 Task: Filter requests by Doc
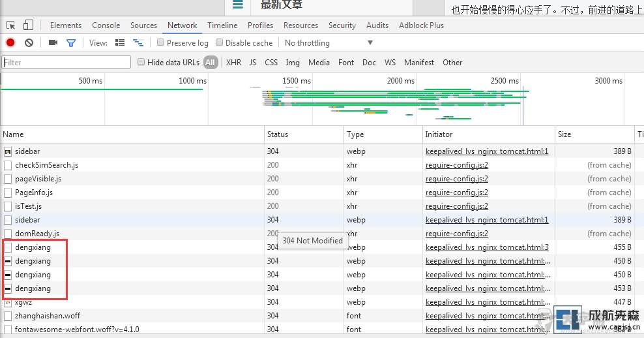(369, 63)
